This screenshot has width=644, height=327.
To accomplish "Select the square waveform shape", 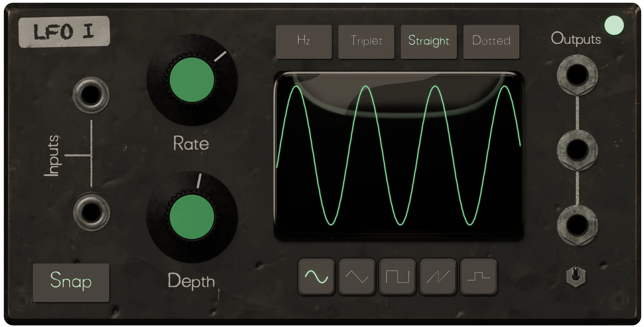I will [397, 277].
